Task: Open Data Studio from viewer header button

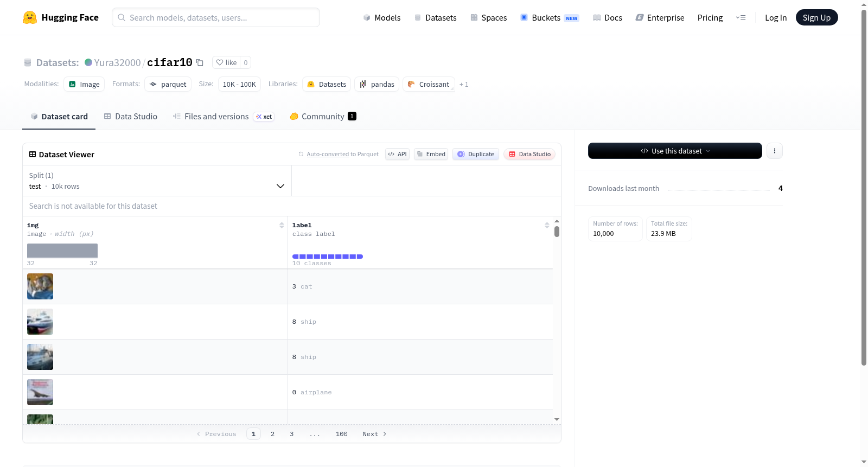Action: coord(529,154)
